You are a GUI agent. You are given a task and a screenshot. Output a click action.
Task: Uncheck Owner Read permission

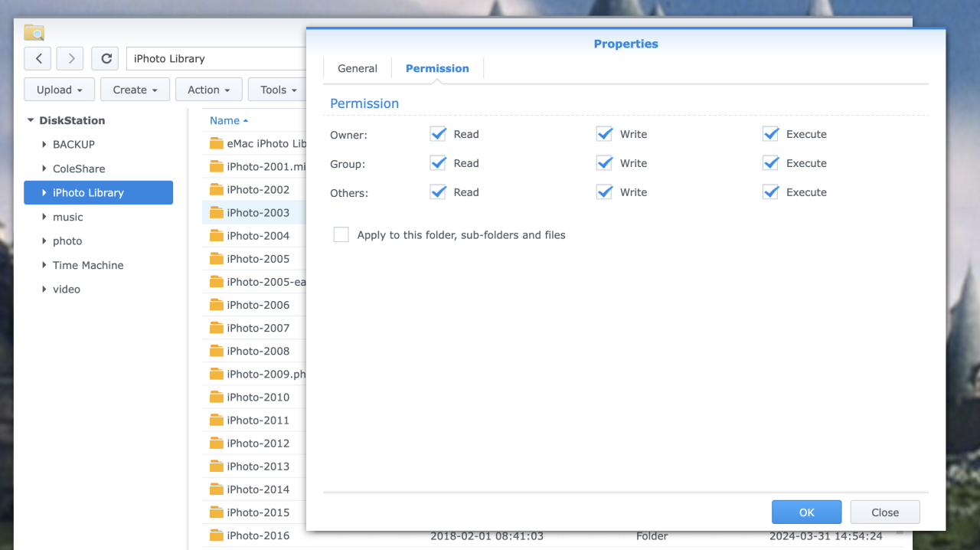438,134
